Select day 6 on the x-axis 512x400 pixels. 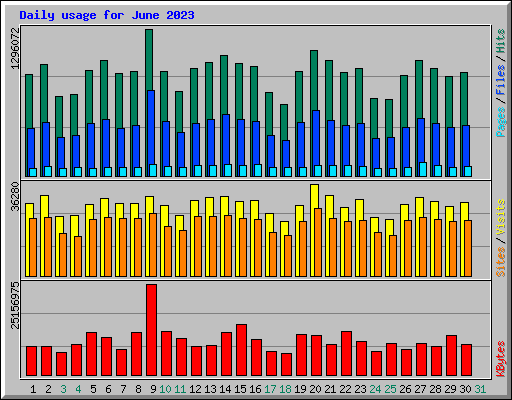108,389
